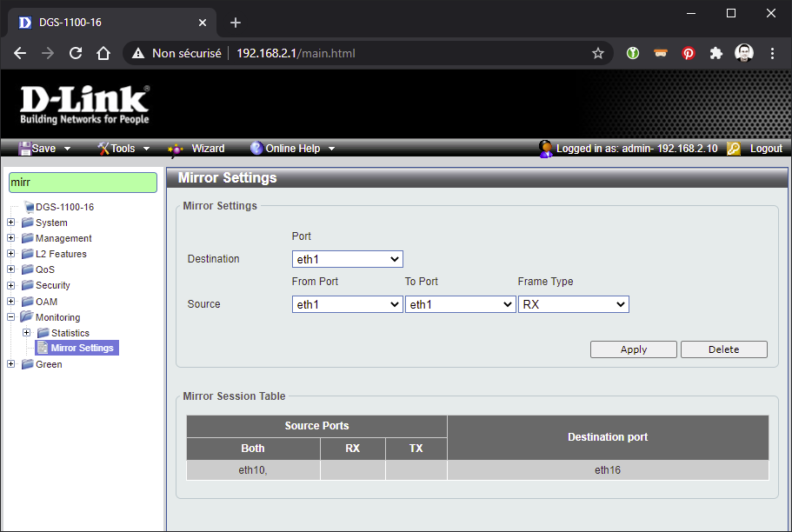Viewport: 792px width, 532px height.
Task: Click the Online Help question-mark icon
Action: 256,148
